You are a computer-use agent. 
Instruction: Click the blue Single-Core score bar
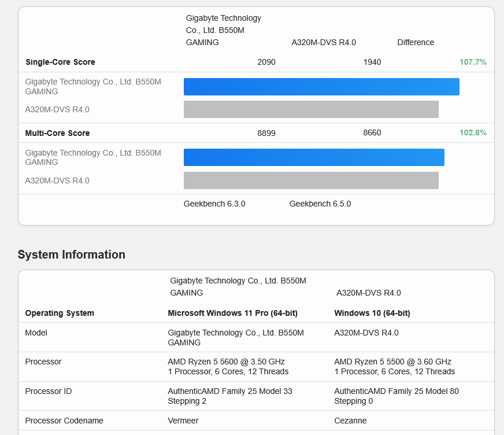click(x=321, y=87)
